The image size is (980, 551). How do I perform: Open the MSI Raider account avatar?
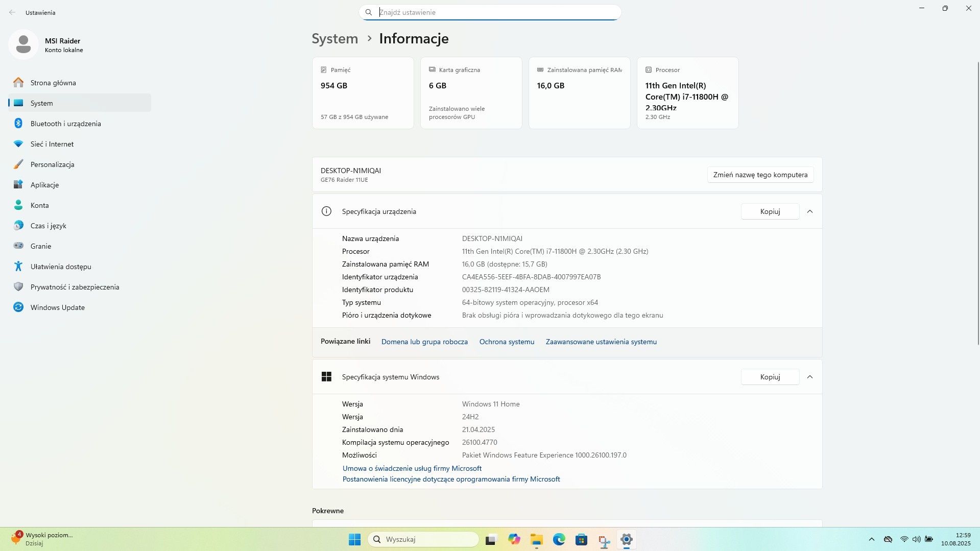(23, 44)
